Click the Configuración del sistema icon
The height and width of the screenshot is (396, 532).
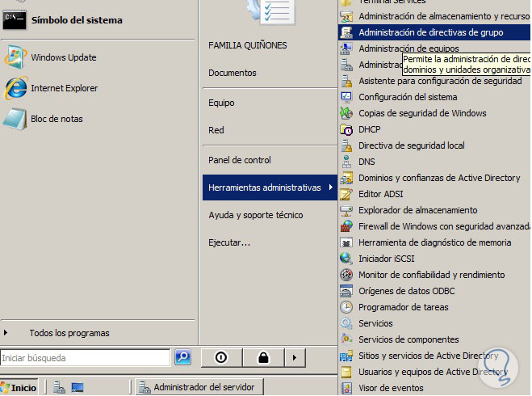click(346, 97)
